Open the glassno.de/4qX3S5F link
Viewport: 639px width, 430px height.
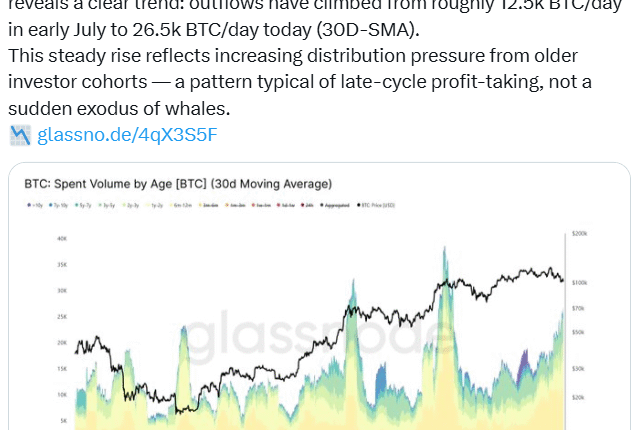tap(127, 134)
